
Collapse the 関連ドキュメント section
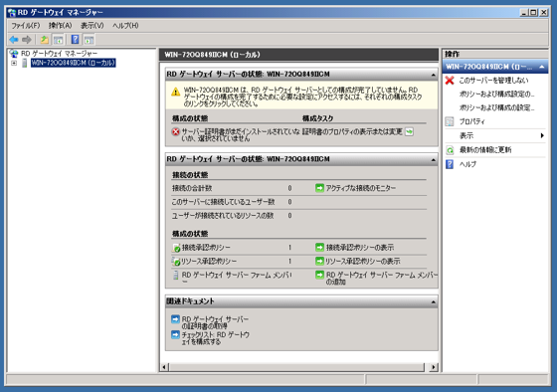tap(433, 302)
